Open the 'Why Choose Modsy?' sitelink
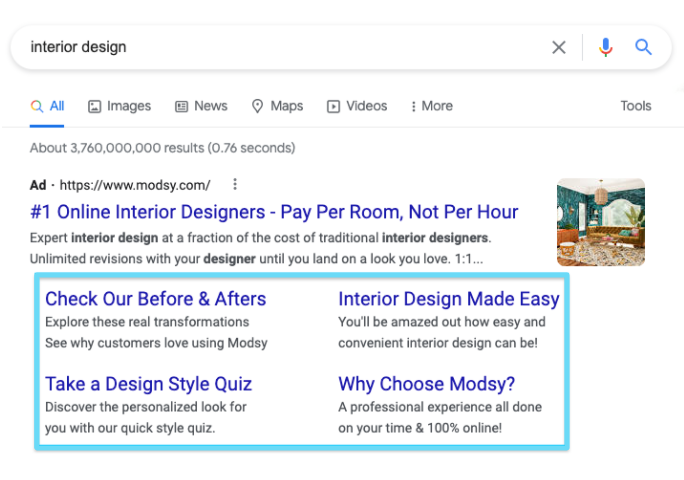684x480 pixels. 427,384
